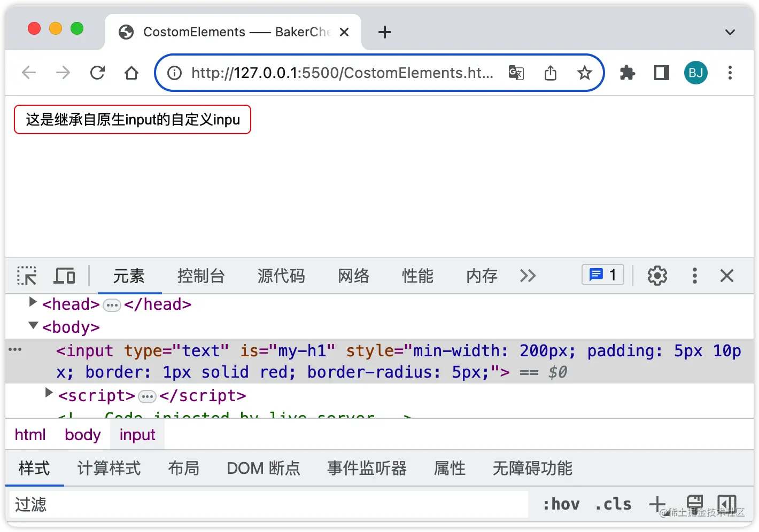759x532 pixels.
Task: Close the CostomElements tab
Action: point(344,32)
